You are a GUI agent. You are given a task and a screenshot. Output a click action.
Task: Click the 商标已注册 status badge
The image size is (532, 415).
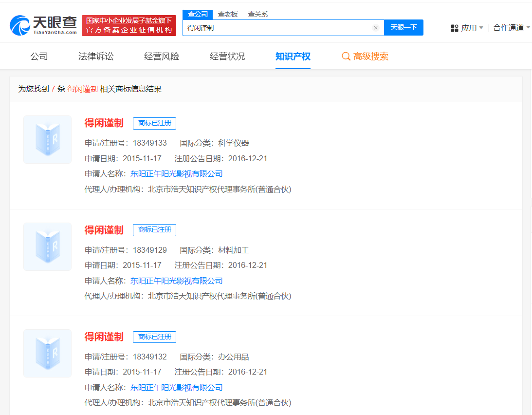pos(154,123)
